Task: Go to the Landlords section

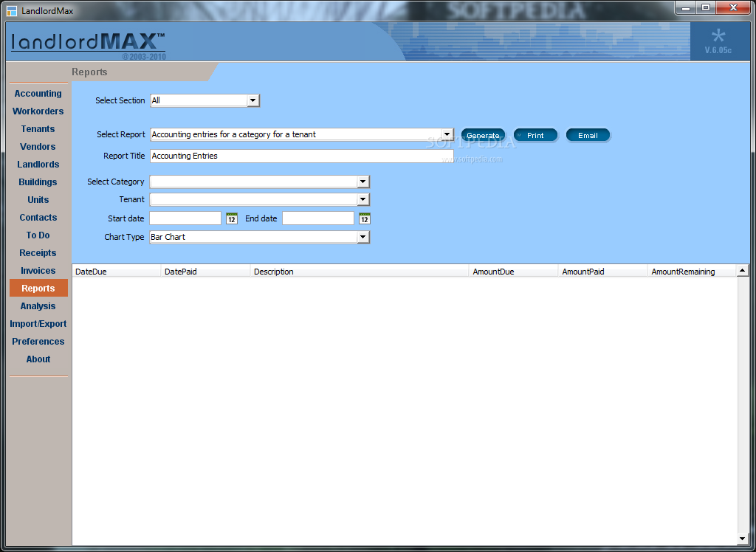Action: coord(38,165)
